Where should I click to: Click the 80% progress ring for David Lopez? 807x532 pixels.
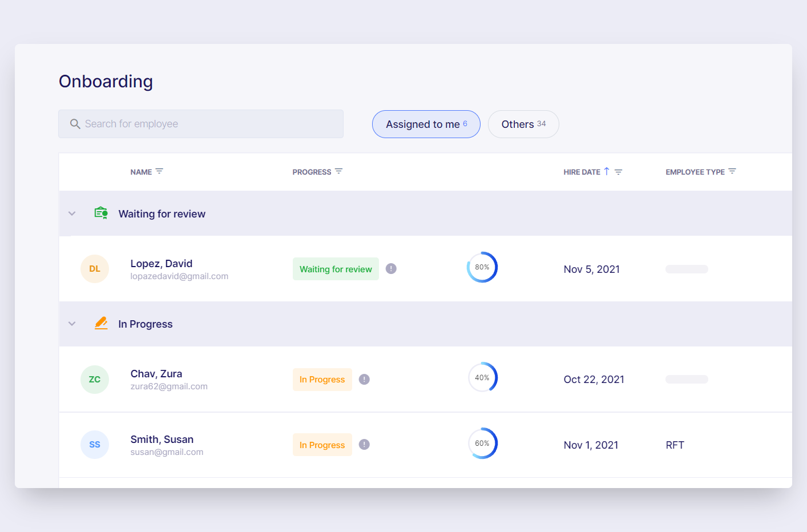click(x=482, y=267)
